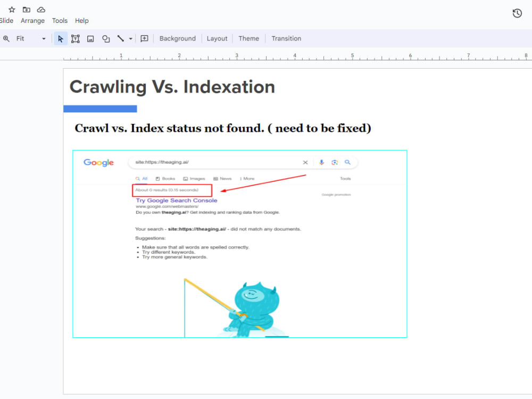Click the Insert image icon
This screenshot has width=532, height=399.
point(90,39)
